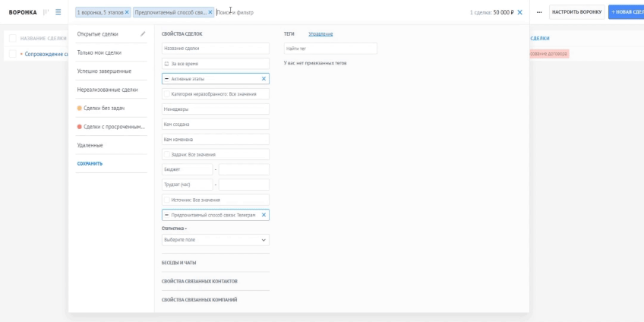Open the 'Менеджеры' selection field
Viewport: 644px width, 322px height.
pyautogui.click(x=216, y=109)
